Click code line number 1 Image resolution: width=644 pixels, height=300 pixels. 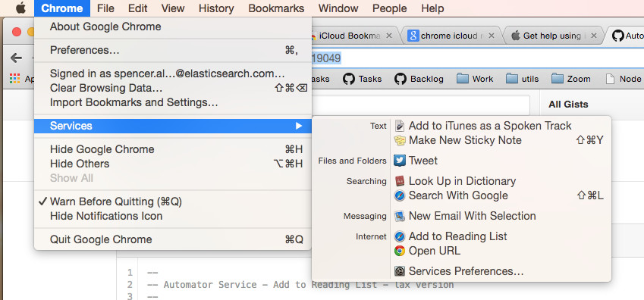(130, 273)
